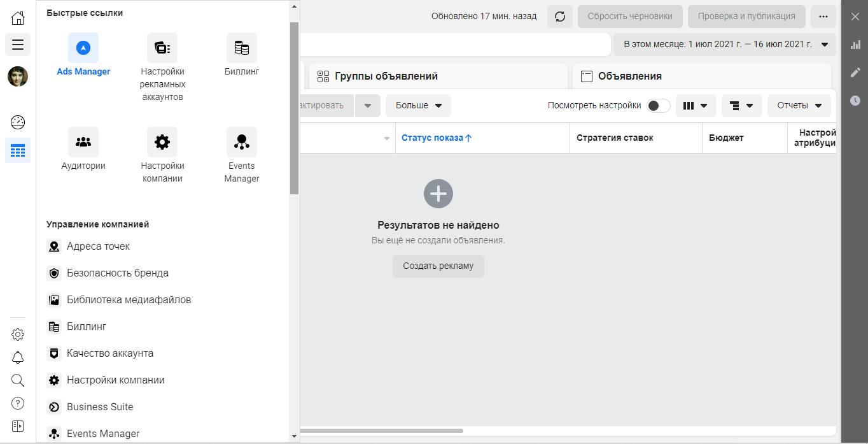Open the columns layout dropdown
Viewport: 868px width, 444px height.
[x=696, y=106]
